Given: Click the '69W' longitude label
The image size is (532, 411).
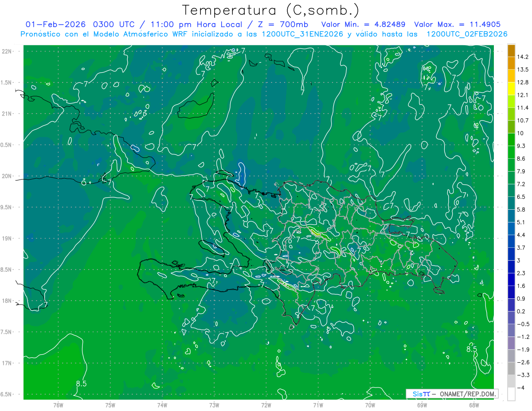Looking at the screenshot, I should (x=422, y=405).
